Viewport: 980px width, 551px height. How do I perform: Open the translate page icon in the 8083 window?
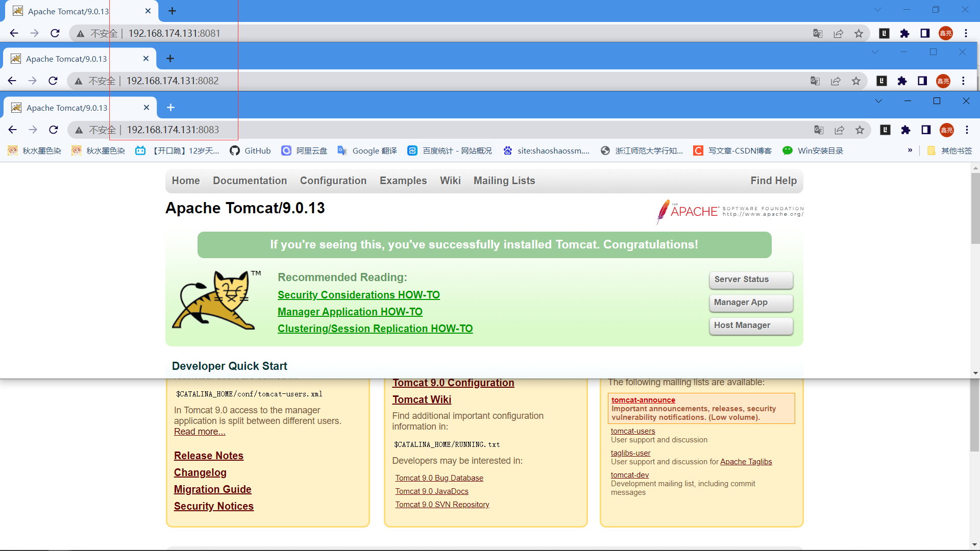(x=819, y=130)
